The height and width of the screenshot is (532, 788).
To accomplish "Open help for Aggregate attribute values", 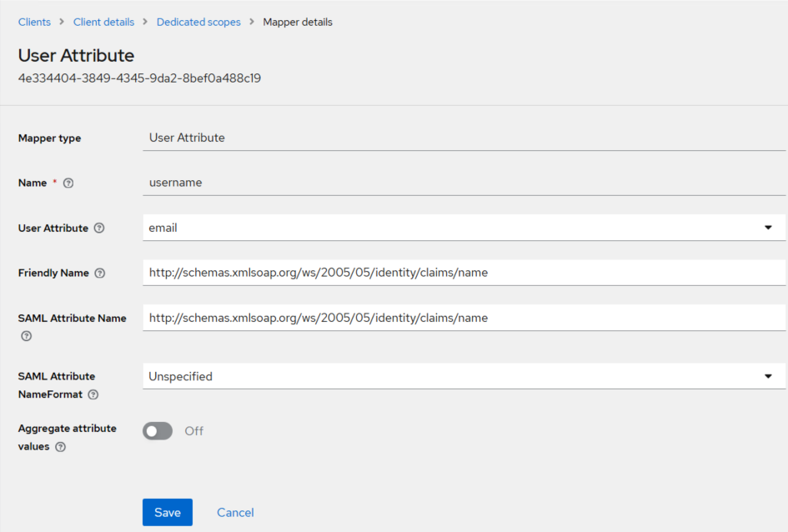I will tap(60, 447).
